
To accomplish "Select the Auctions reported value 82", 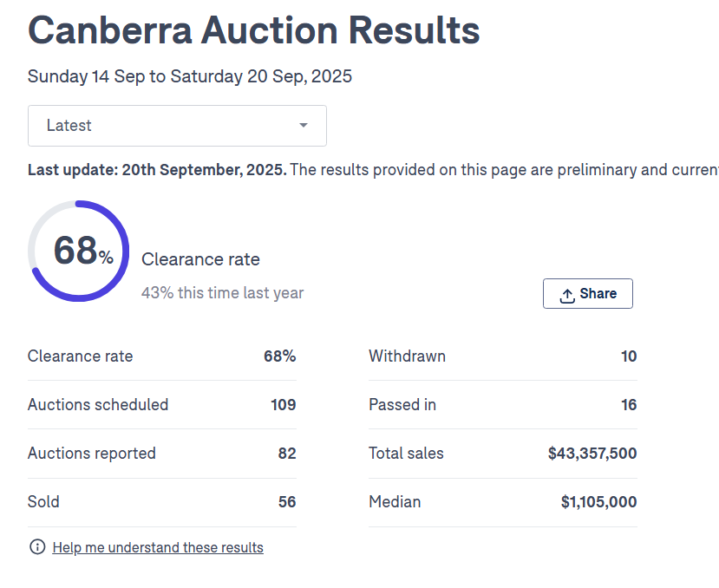I will (287, 454).
